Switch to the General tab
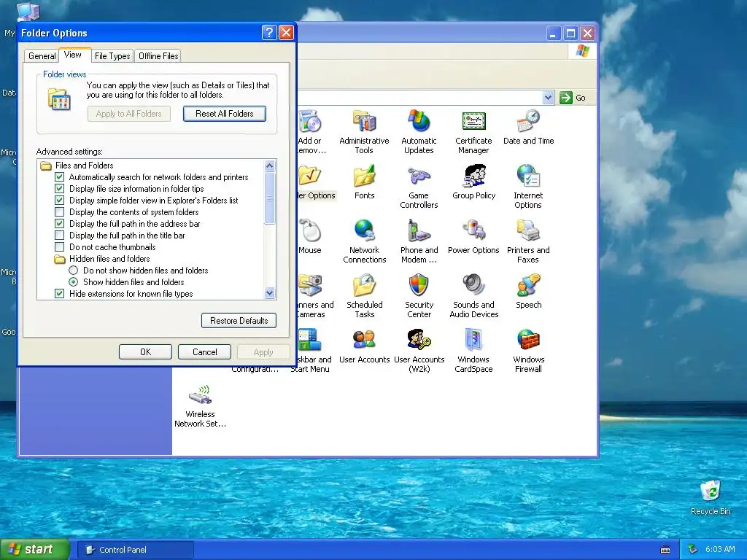The width and height of the screenshot is (747, 560). 42,56
